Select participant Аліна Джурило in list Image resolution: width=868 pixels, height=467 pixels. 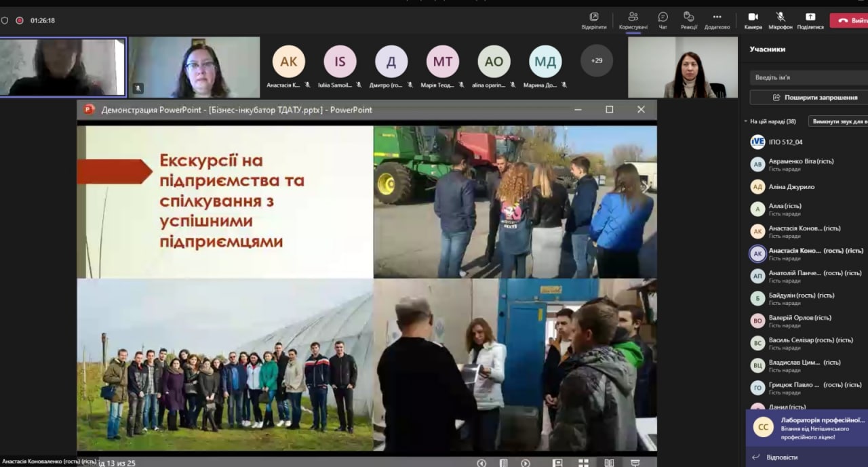791,187
